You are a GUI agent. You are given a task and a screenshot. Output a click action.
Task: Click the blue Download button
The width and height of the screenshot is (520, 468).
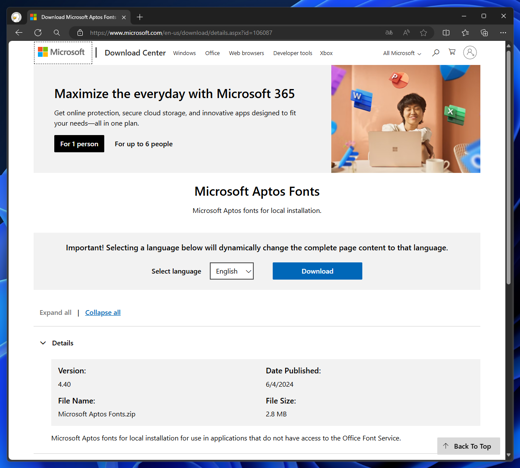(317, 271)
